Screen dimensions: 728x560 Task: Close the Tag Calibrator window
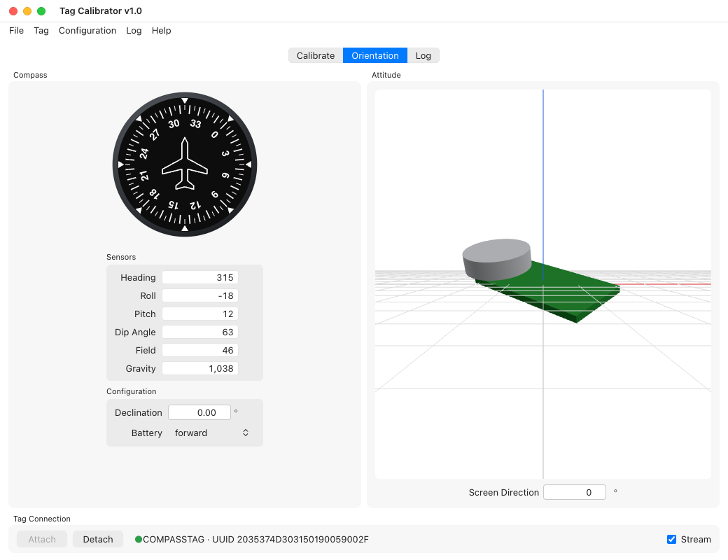(13, 11)
